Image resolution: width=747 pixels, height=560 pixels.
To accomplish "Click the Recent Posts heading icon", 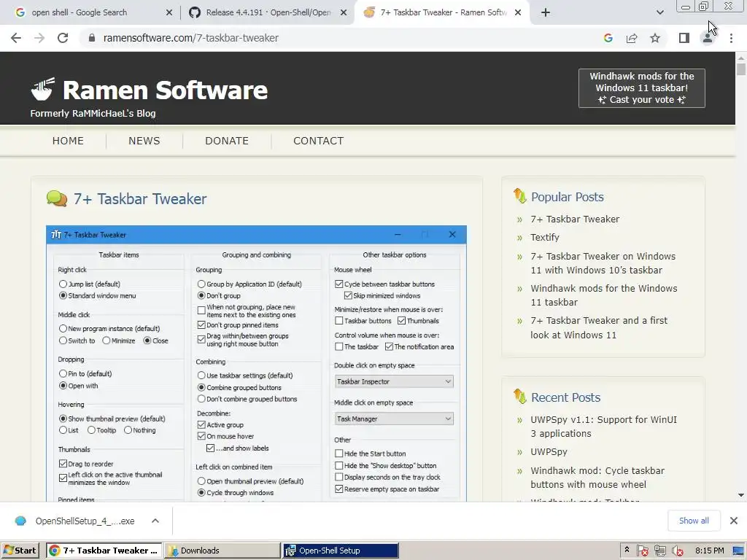I will tap(519, 396).
